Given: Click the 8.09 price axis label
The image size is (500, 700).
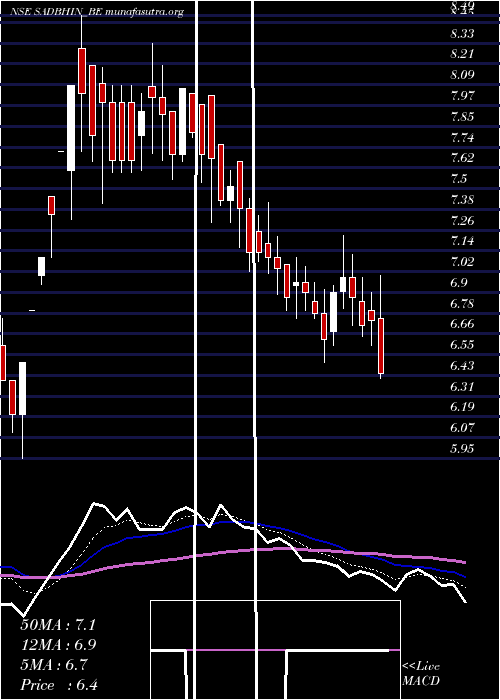Looking at the screenshot, I should click(462, 75).
